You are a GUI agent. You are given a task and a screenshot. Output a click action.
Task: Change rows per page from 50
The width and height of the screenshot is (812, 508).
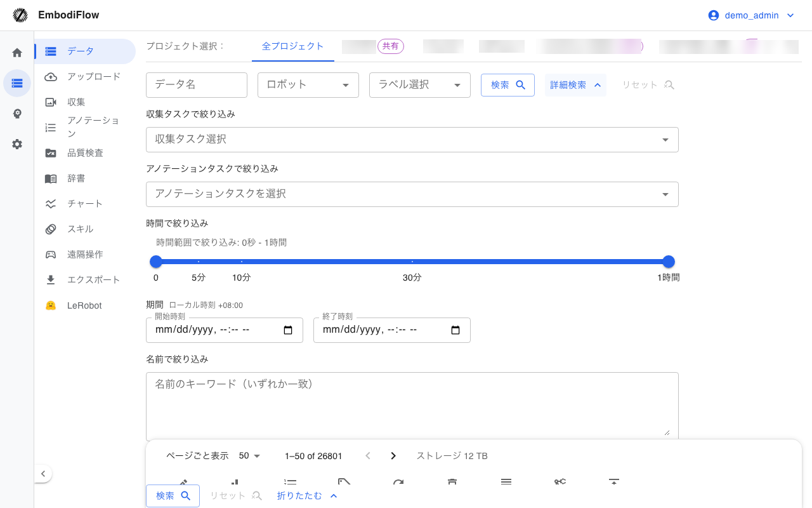click(x=250, y=456)
